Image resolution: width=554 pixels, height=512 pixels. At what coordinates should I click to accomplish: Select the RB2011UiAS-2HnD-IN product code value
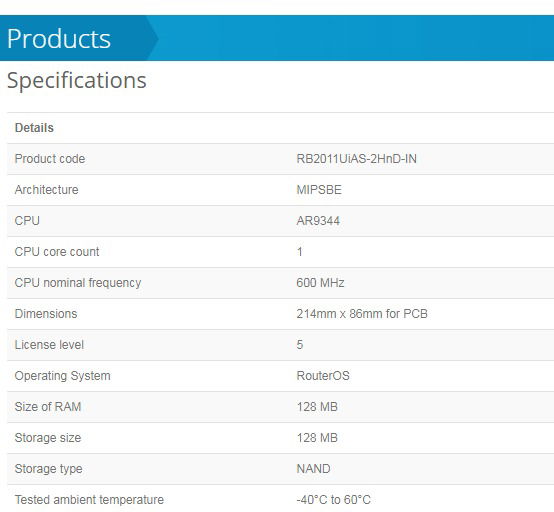tap(356, 159)
